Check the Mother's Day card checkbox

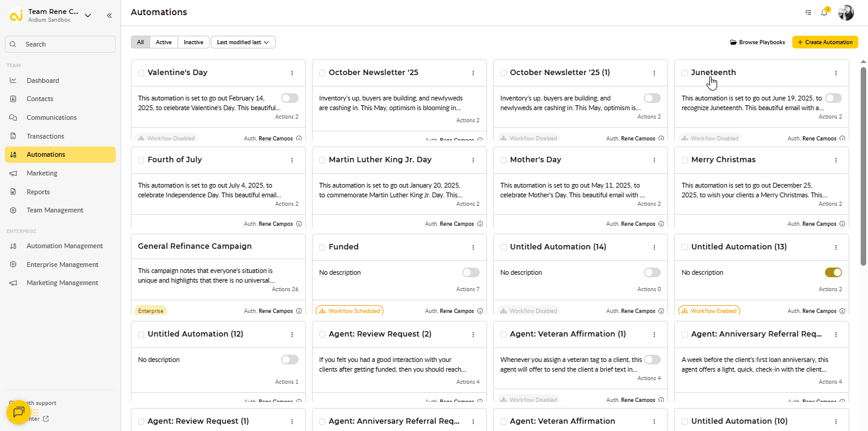503,160
